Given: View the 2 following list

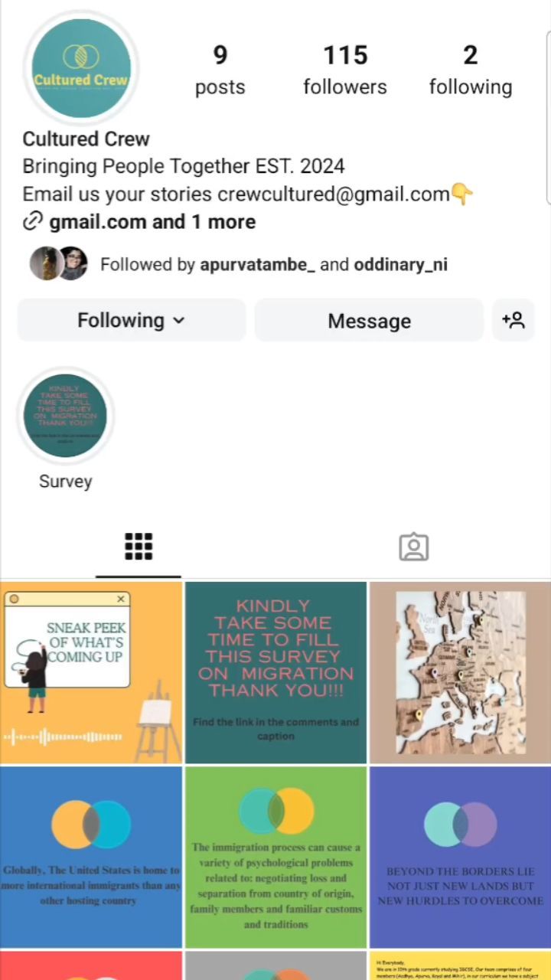Looking at the screenshot, I should point(470,70).
